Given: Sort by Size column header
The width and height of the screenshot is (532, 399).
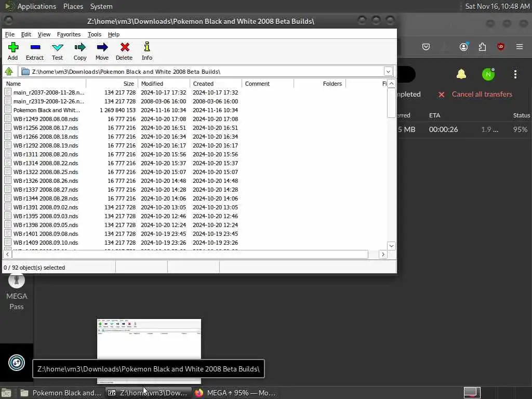Looking at the screenshot, I should point(112,84).
